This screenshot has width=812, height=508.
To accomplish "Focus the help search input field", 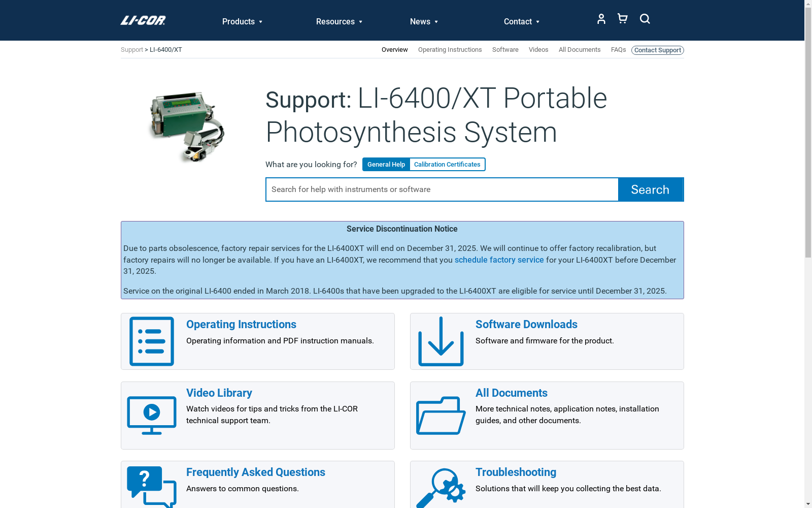I will tap(442, 189).
